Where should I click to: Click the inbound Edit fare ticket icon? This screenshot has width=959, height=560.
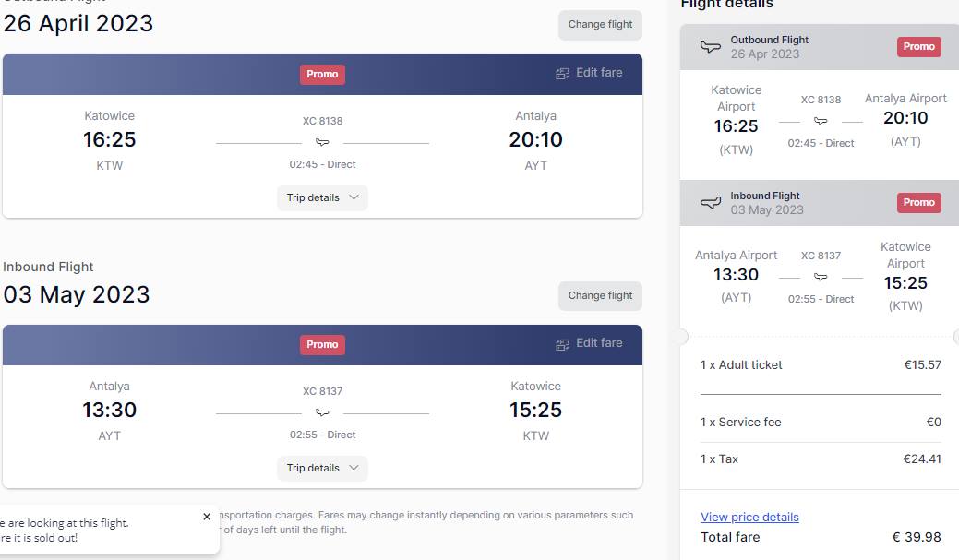coord(562,345)
